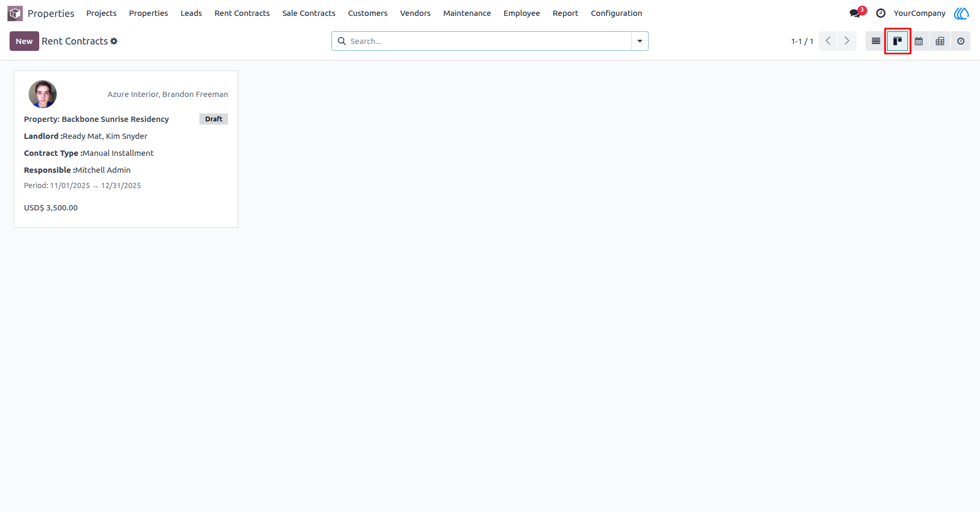Open the Leads menu
Screen dimensions: 980x512
191,13
